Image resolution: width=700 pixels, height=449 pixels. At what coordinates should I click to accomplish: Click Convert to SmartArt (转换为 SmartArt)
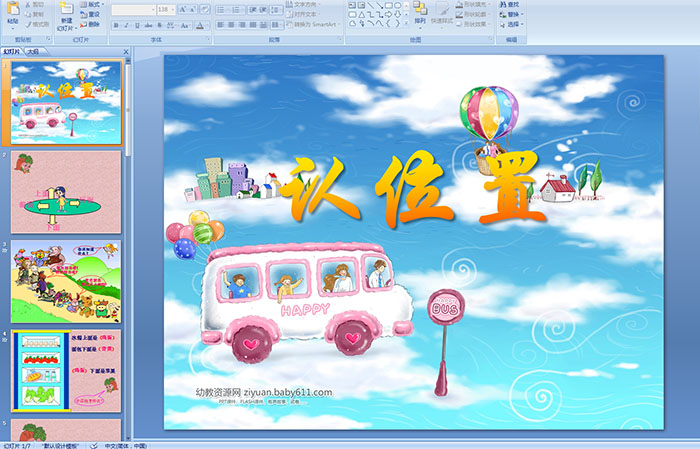coord(313,24)
